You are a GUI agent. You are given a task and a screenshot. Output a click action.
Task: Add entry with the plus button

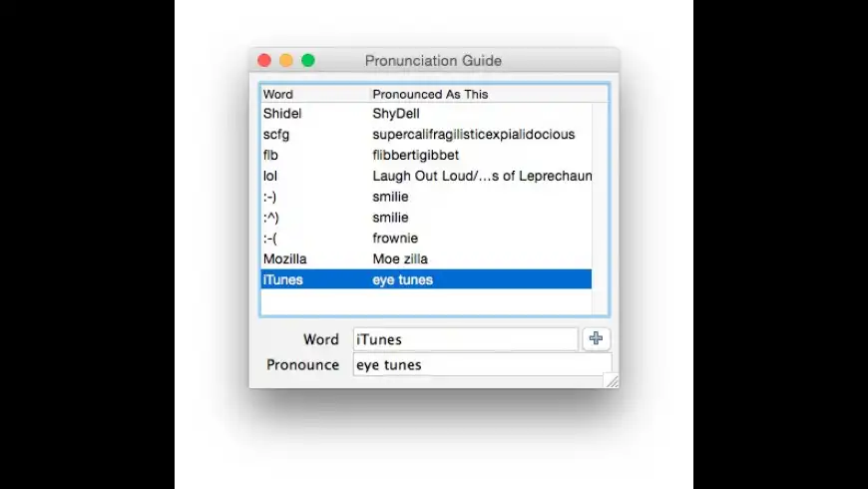[597, 338]
